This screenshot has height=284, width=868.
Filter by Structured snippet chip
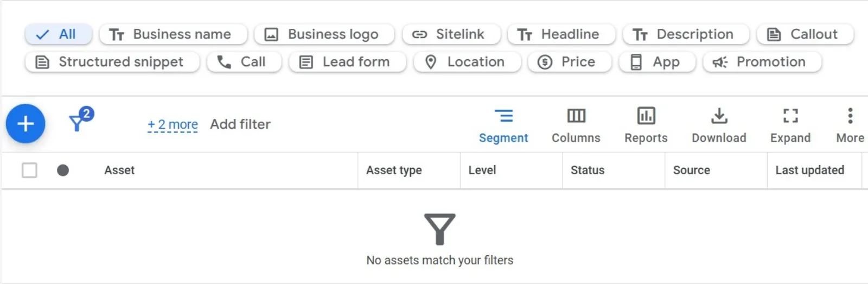tap(112, 62)
